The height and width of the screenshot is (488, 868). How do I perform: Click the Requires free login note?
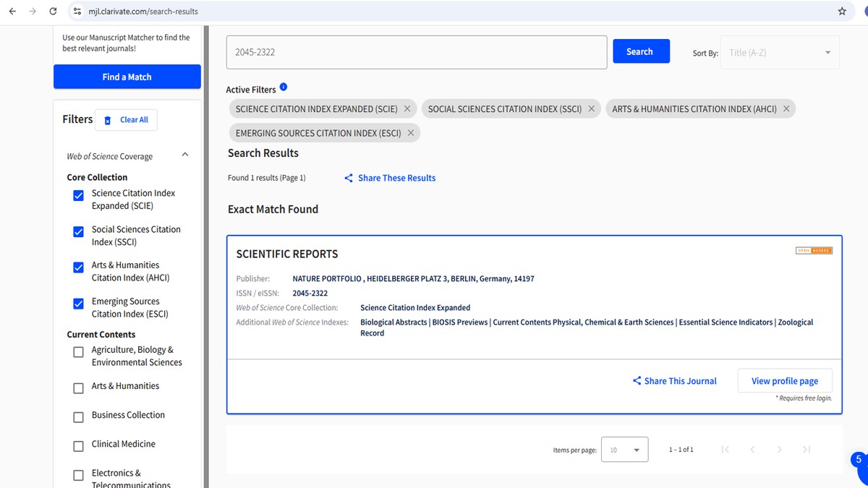pos(804,398)
